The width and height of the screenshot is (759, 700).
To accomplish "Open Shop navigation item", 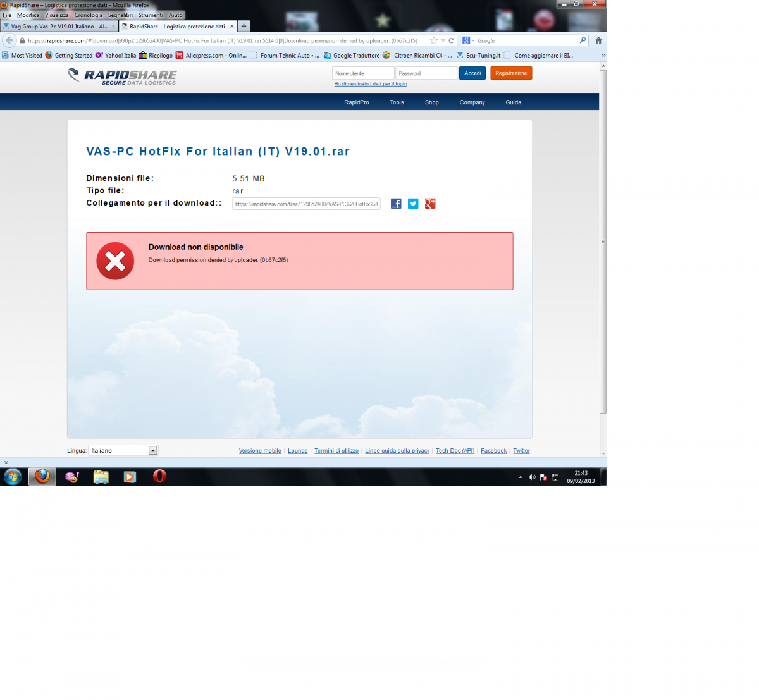I will tap(432, 102).
